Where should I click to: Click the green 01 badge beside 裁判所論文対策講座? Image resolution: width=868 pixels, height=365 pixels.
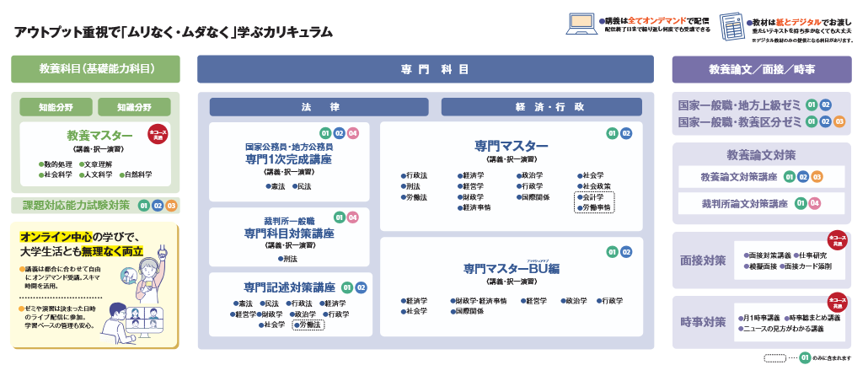[x=800, y=203]
